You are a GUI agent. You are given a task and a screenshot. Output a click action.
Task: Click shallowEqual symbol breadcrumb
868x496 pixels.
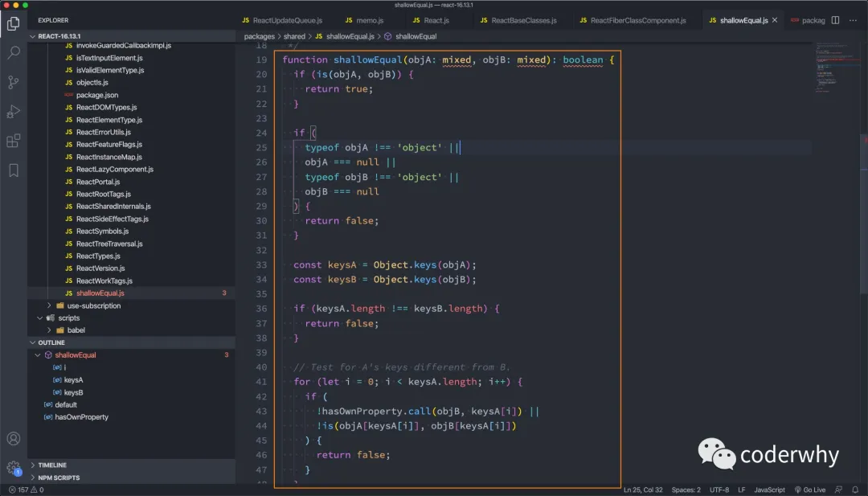tap(410, 36)
